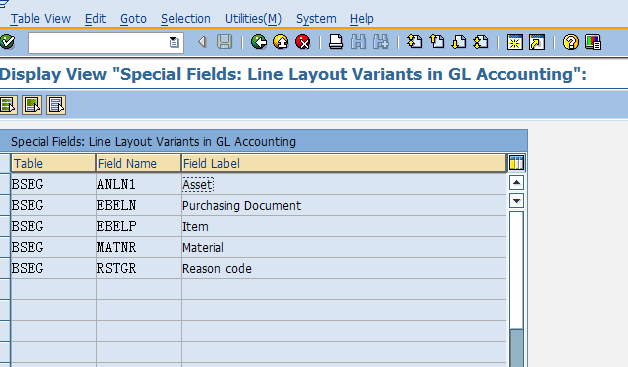Click the EBELP field name cell
Viewport: 628px width, 367px height.
[139, 226]
